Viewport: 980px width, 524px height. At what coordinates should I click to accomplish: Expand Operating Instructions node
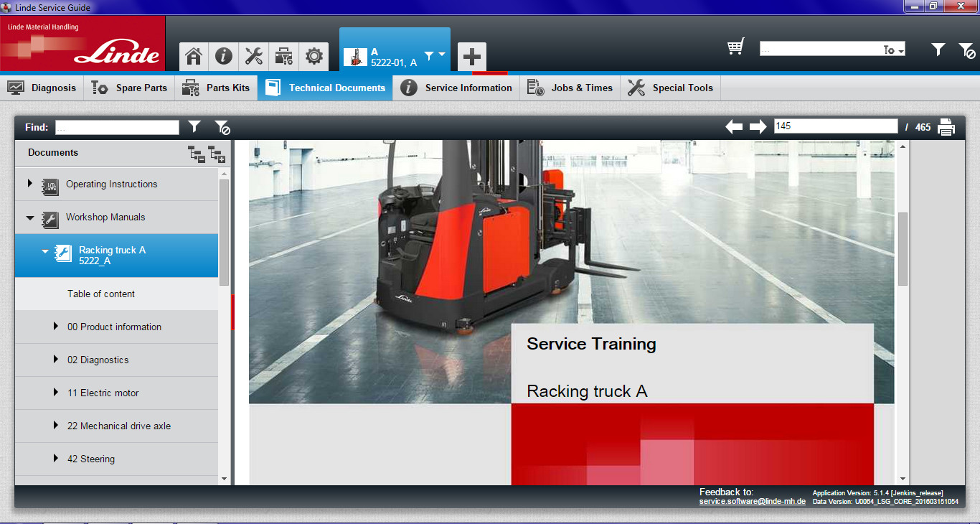pyautogui.click(x=29, y=184)
